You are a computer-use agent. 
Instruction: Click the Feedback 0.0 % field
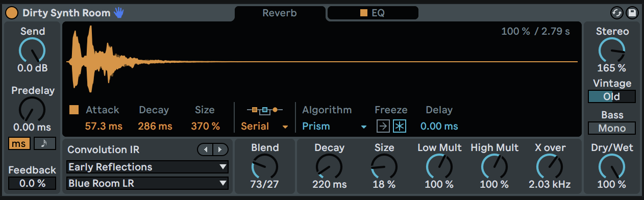32,183
